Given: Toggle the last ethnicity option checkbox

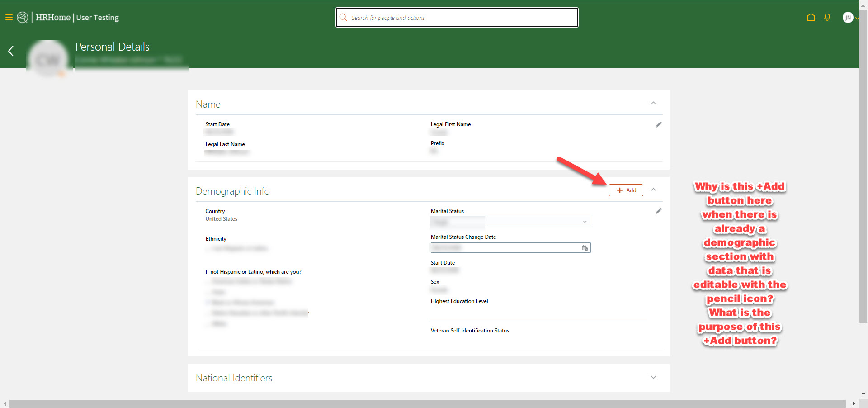Looking at the screenshot, I should click(x=208, y=324).
